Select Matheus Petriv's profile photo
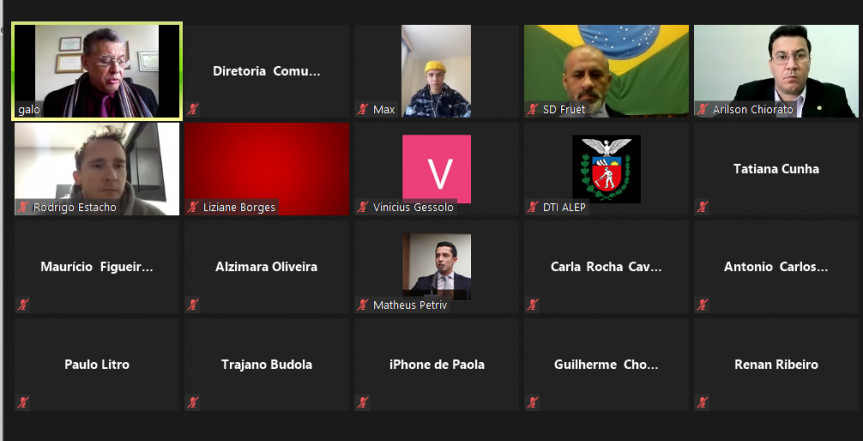The width and height of the screenshot is (863, 441). point(436,266)
